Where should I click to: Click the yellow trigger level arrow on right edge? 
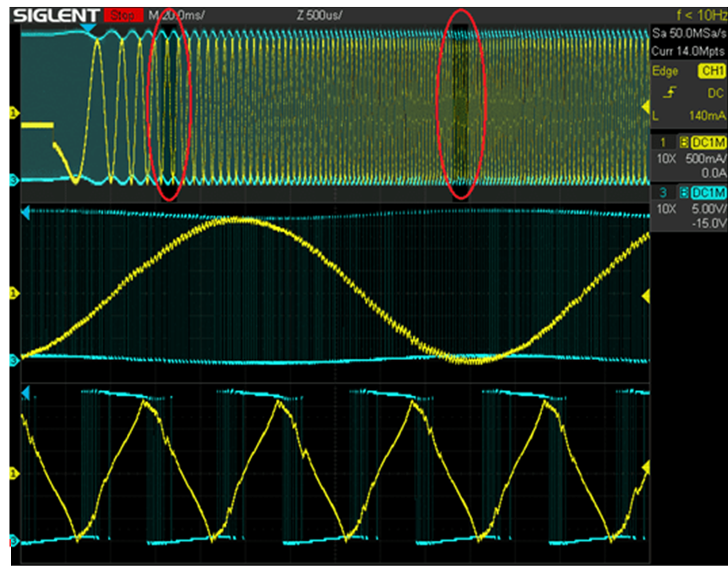click(645, 105)
